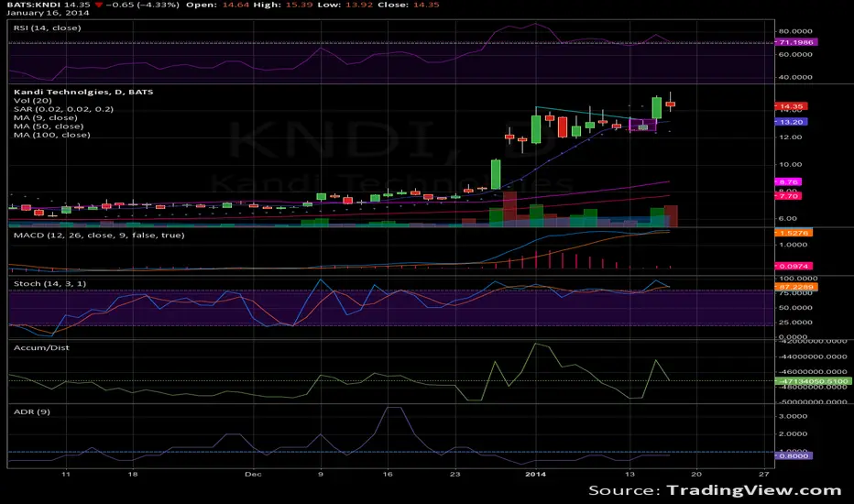This screenshot has height=504, width=854.
Task: Click the green Accum/Dist value tag
Action: (x=813, y=381)
